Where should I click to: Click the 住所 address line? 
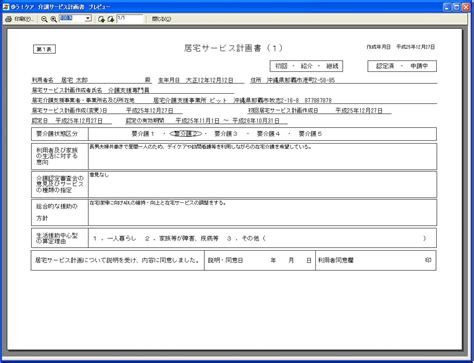tap(343, 80)
